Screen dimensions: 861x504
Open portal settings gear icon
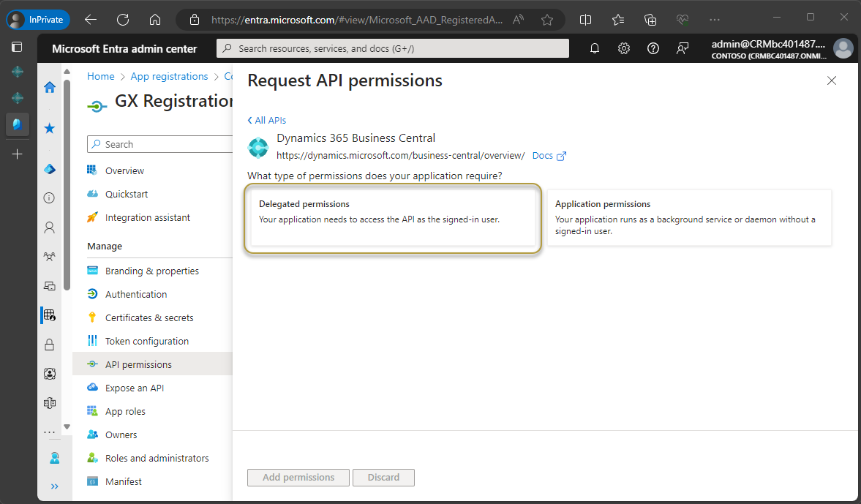(624, 48)
